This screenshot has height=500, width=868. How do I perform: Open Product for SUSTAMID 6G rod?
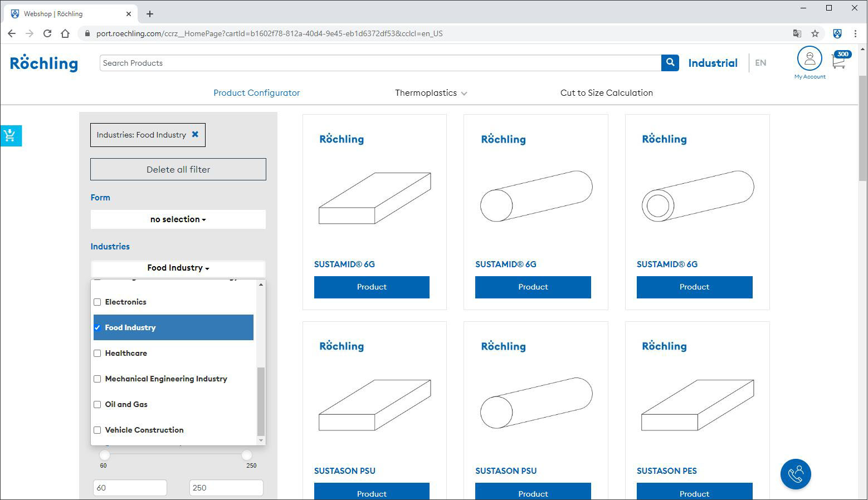[533, 287]
